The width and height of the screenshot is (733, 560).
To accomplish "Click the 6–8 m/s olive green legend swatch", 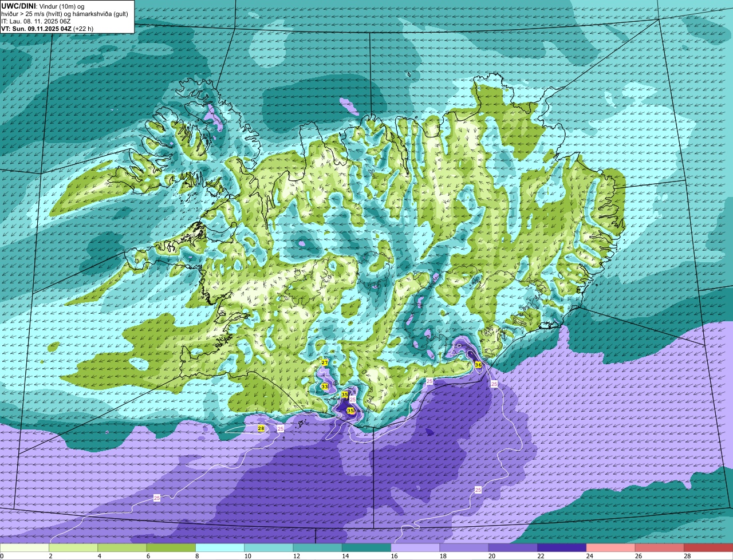I will point(171,547).
